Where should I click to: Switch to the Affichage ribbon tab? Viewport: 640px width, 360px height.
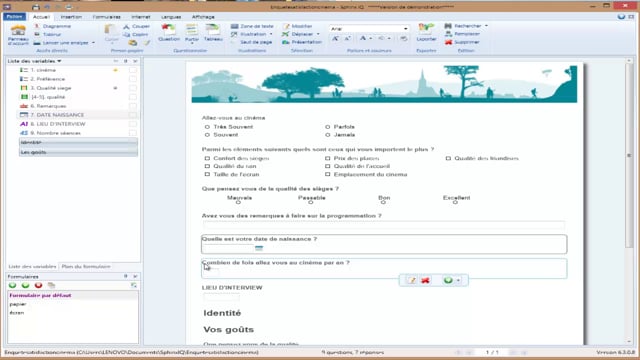pos(203,17)
